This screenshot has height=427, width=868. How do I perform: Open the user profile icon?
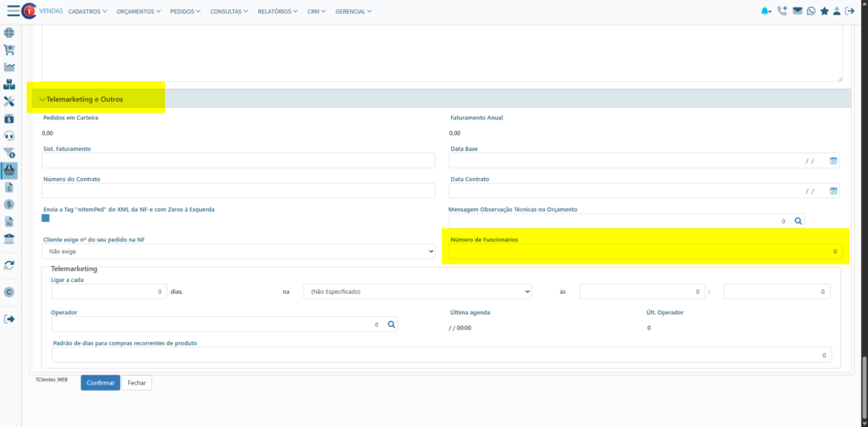point(837,10)
